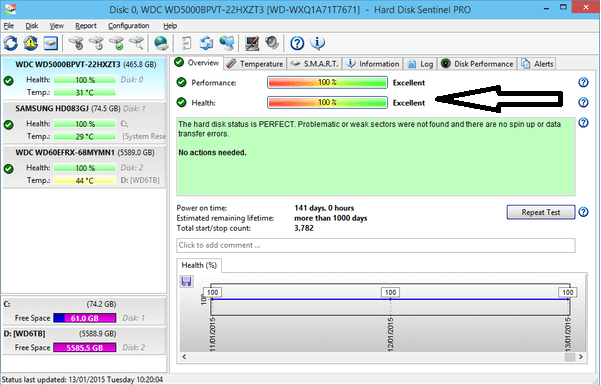Switch to the S.M.A.R.T. tab
Viewport: 601px width, 385px height.
[x=314, y=64]
